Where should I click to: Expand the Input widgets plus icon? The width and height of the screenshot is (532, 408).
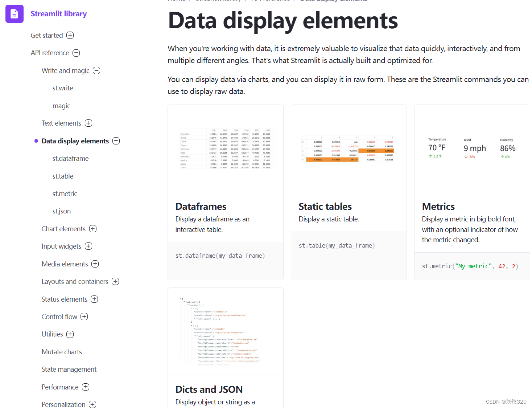point(88,246)
